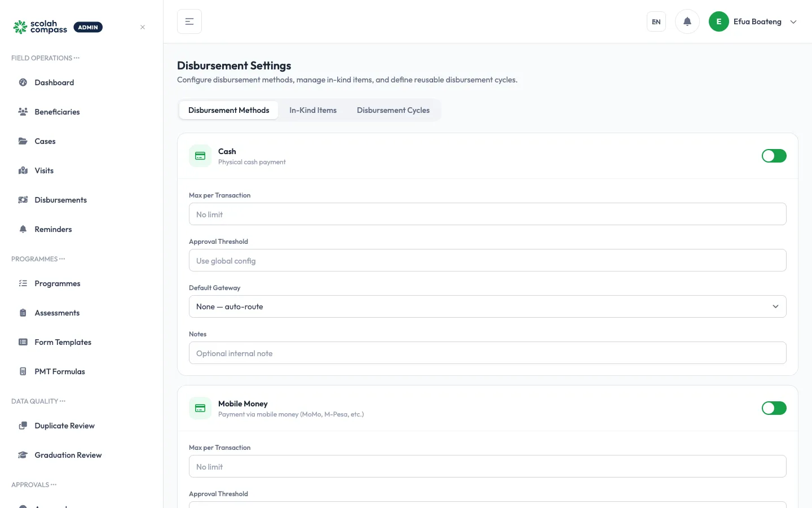Focus Cash Approval Threshold field
Image resolution: width=812 pixels, height=508 pixels.
tap(488, 260)
